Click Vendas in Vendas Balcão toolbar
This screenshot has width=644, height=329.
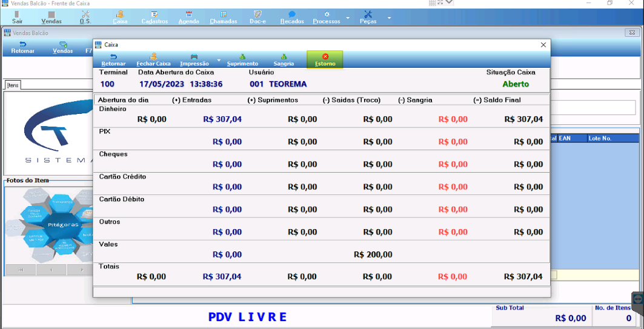pos(63,48)
